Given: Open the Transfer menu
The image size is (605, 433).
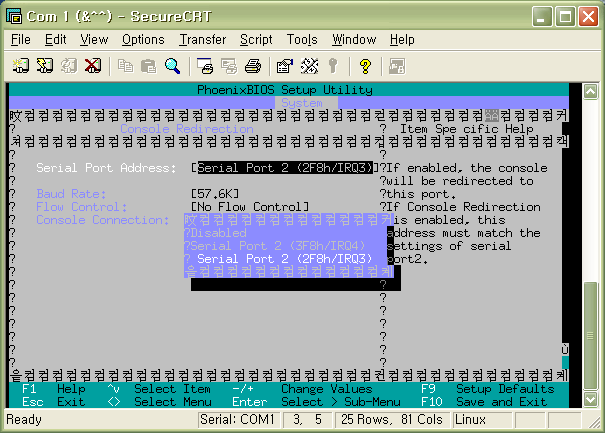Looking at the screenshot, I should tap(203, 39).
